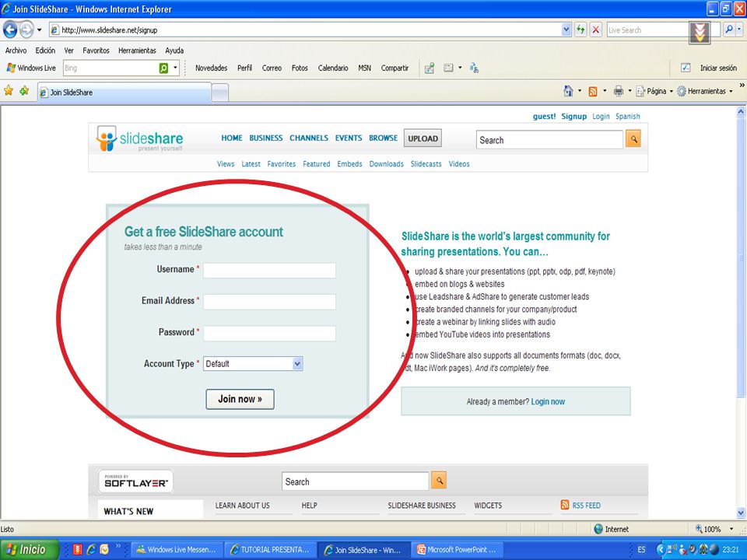This screenshot has width=747, height=560.
Task: Click inside the Password field
Action: [x=269, y=334]
